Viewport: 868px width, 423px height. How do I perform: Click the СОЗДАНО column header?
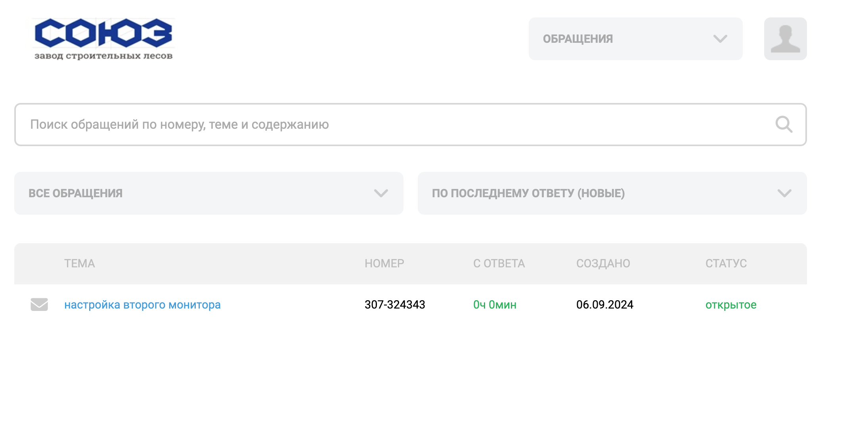click(603, 263)
